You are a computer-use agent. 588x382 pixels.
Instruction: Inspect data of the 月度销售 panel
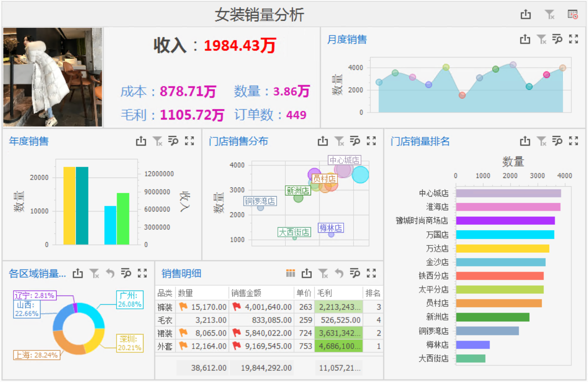557,39
